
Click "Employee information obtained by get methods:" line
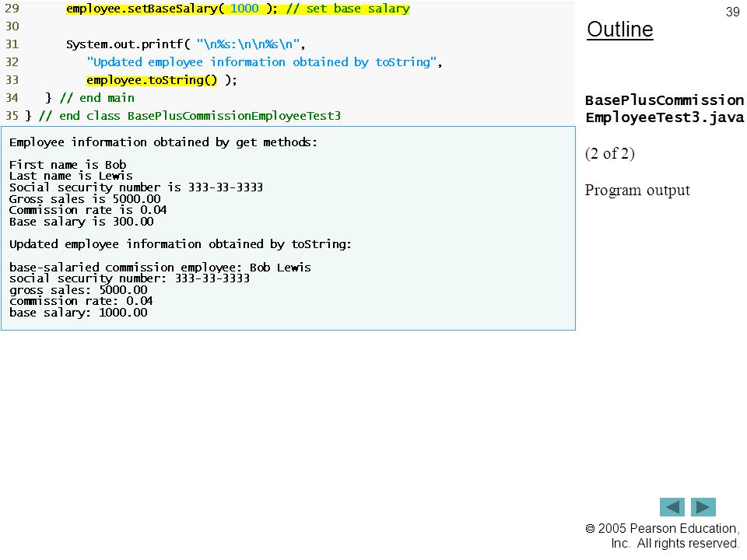[x=163, y=142]
